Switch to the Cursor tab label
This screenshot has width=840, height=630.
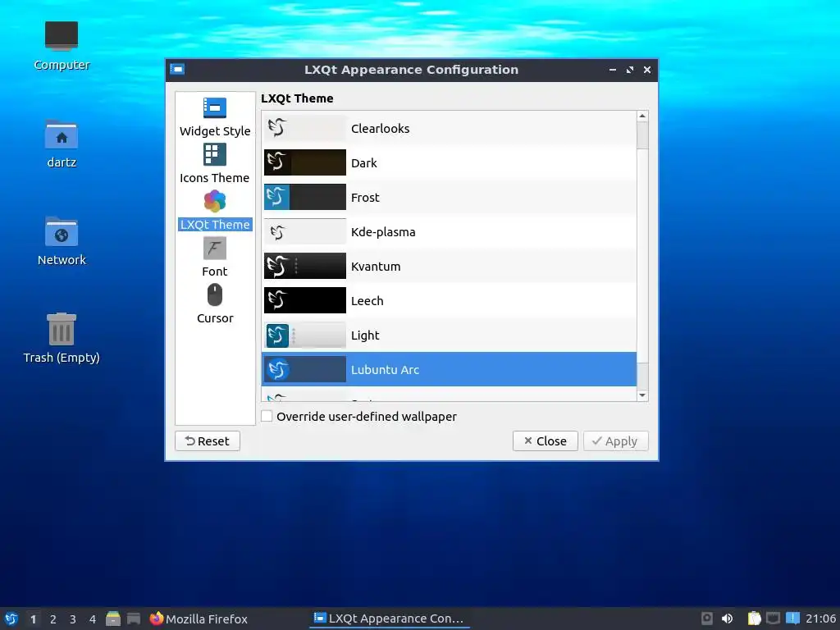[215, 318]
